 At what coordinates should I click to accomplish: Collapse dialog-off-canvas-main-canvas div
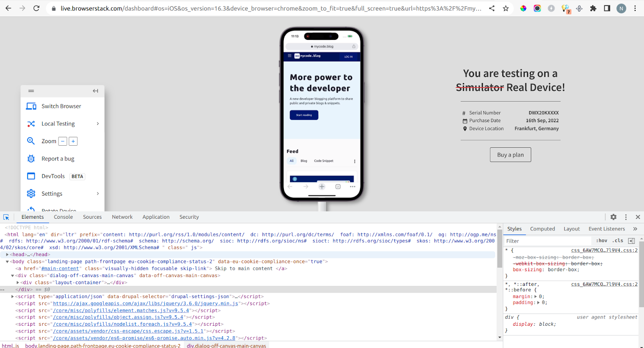(x=13, y=276)
